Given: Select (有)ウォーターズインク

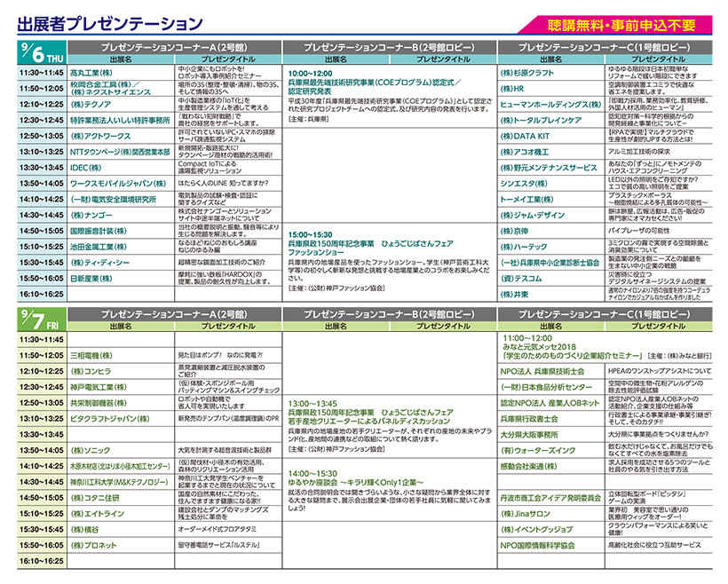Looking at the screenshot, I should tap(538, 450).
